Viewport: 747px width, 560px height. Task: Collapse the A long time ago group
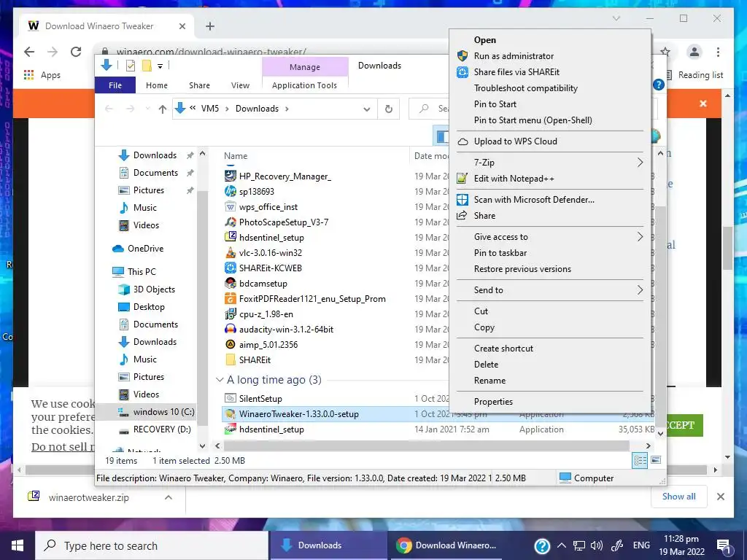pos(220,380)
